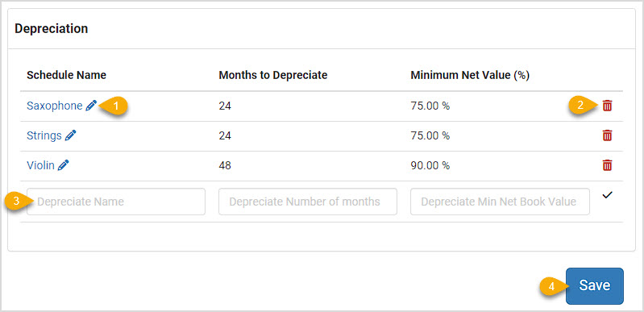Click the pencil icon next to Violin

(x=63, y=165)
